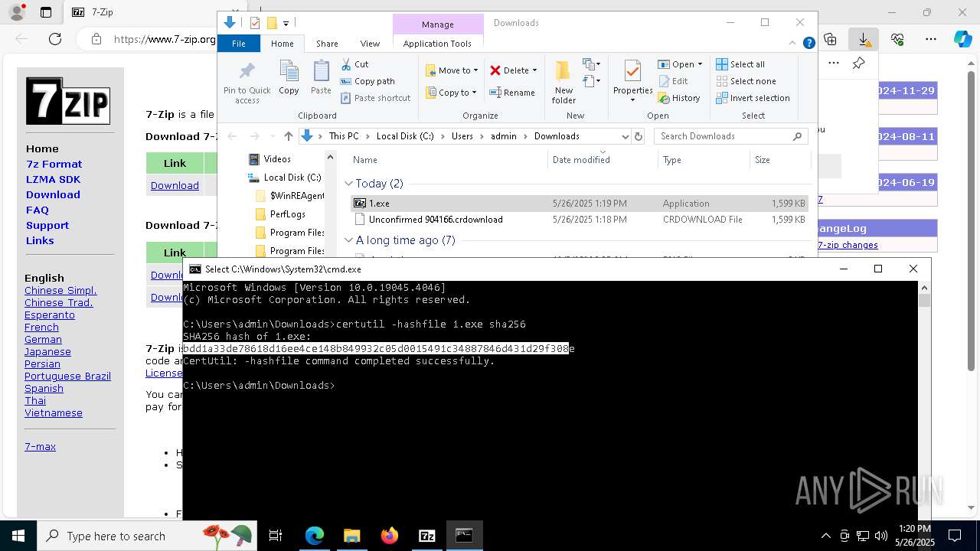Viewport: 980px width, 551px height.
Task: Open LZMA SDK link
Action: pyautogui.click(x=53, y=179)
